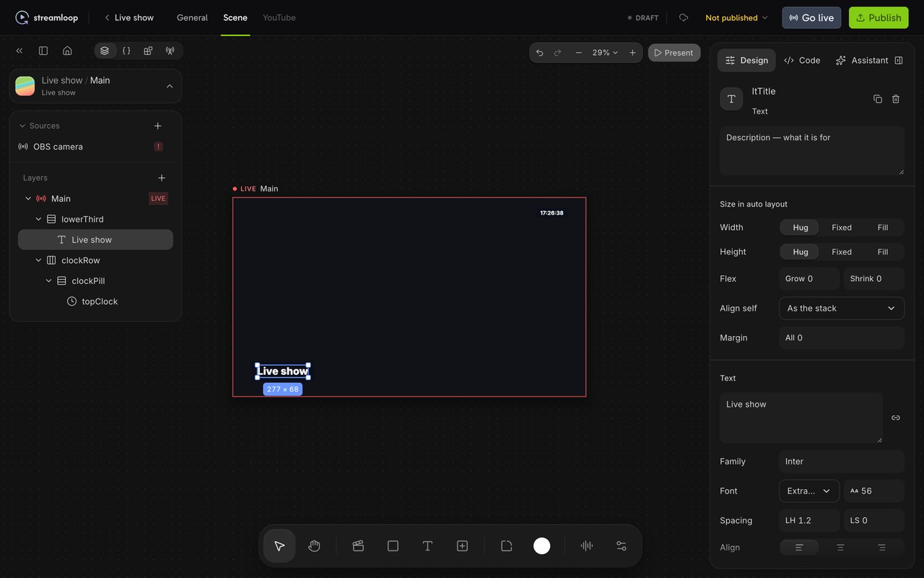Viewport: 924px width, 578px height.
Task: Zoom out using the minus icon
Action: [x=578, y=53]
